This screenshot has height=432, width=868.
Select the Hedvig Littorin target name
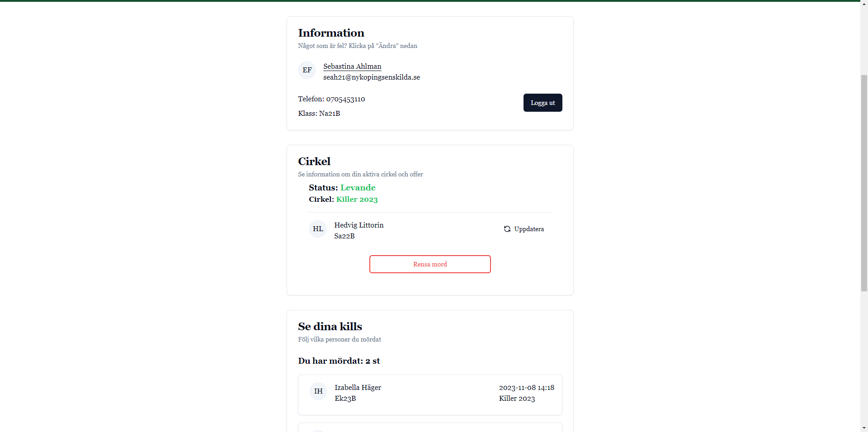click(x=359, y=225)
